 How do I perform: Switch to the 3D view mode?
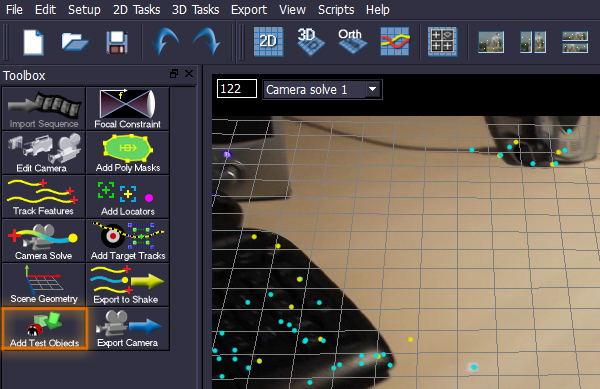tap(310, 41)
